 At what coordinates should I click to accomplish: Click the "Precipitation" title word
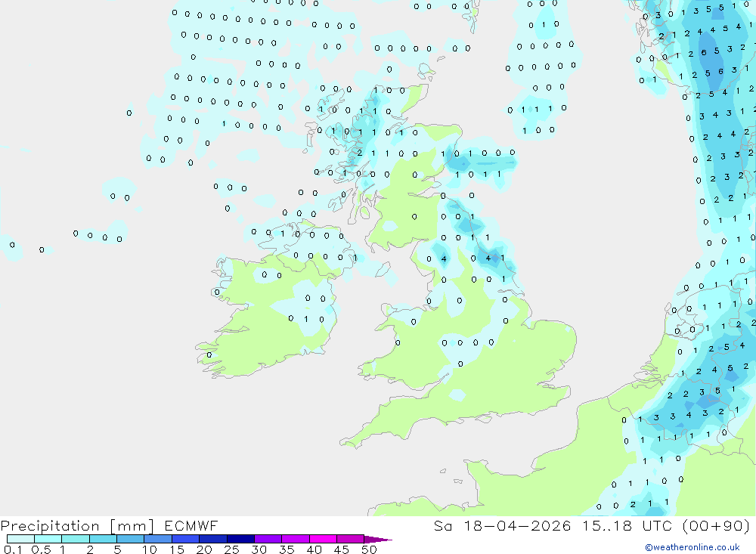50,526
